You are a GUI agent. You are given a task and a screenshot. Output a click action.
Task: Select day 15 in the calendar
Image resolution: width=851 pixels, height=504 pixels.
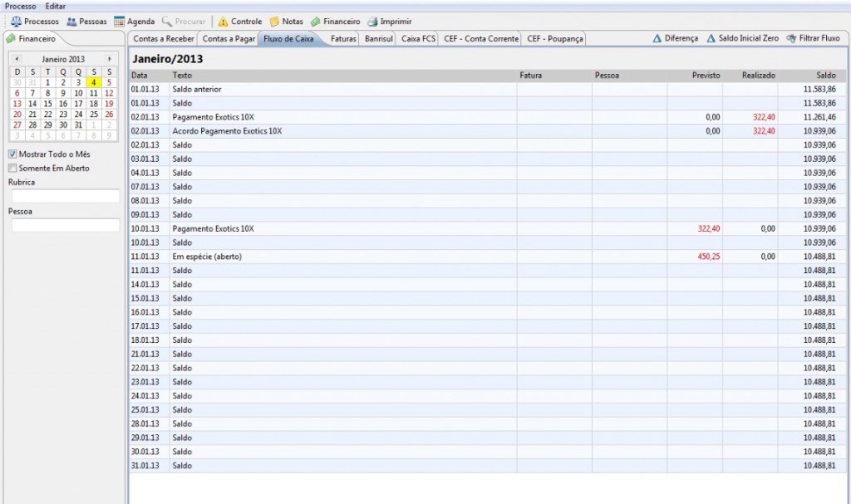coord(47,104)
